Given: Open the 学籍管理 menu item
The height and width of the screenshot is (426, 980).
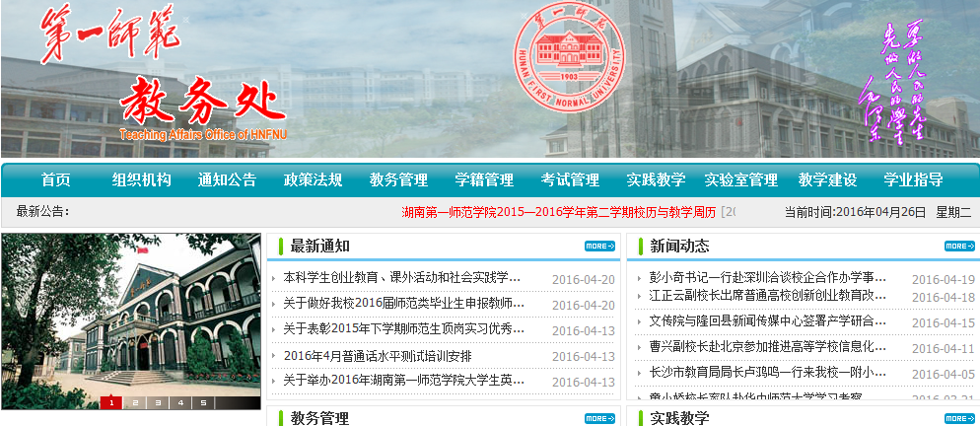Looking at the screenshot, I should click(x=484, y=180).
